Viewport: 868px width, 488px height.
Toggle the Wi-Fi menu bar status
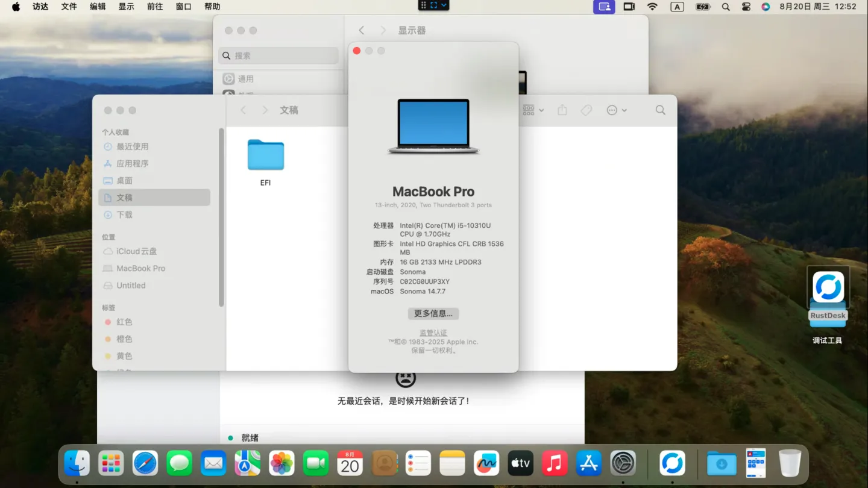pyautogui.click(x=652, y=7)
